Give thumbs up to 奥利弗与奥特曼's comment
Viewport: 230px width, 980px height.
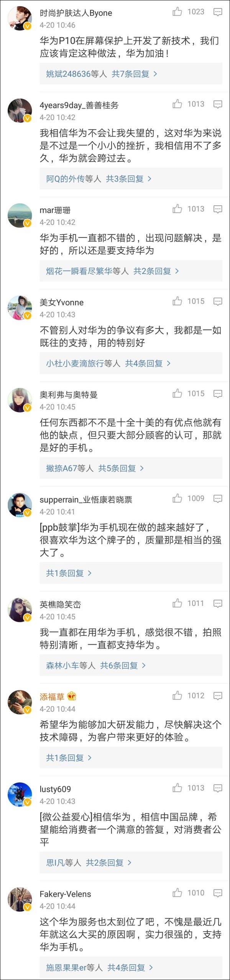click(177, 394)
